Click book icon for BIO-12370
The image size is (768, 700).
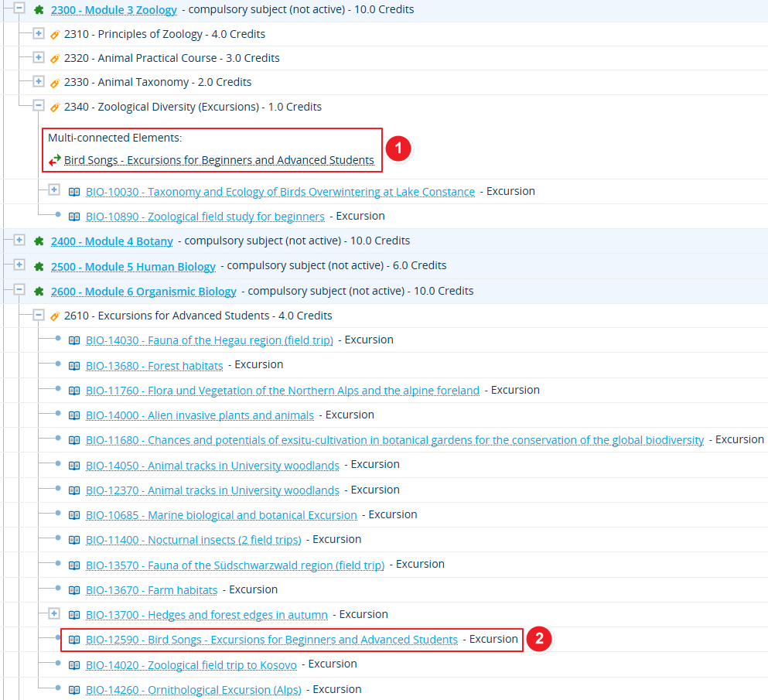74,490
